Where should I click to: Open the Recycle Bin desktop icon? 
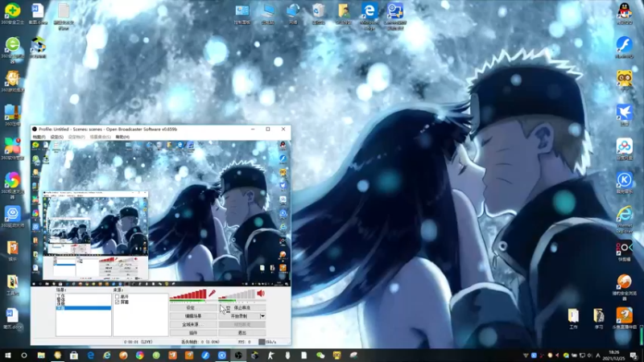point(318,14)
